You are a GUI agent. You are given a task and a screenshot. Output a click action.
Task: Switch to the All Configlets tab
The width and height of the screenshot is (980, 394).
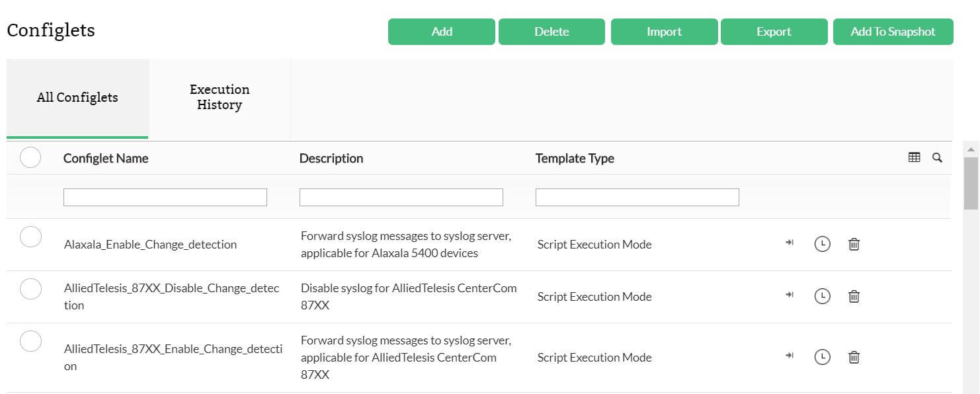click(x=77, y=97)
